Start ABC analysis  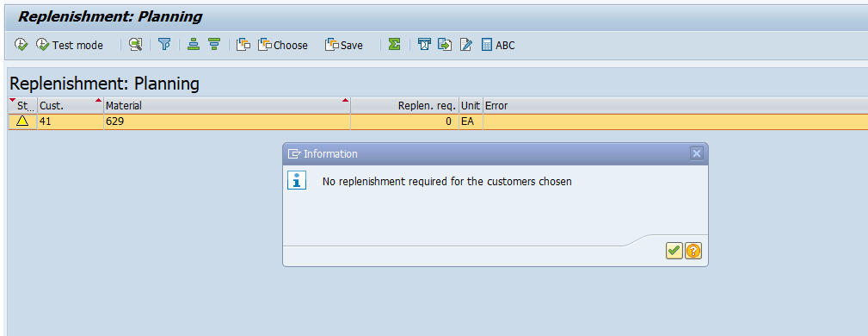pos(498,45)
